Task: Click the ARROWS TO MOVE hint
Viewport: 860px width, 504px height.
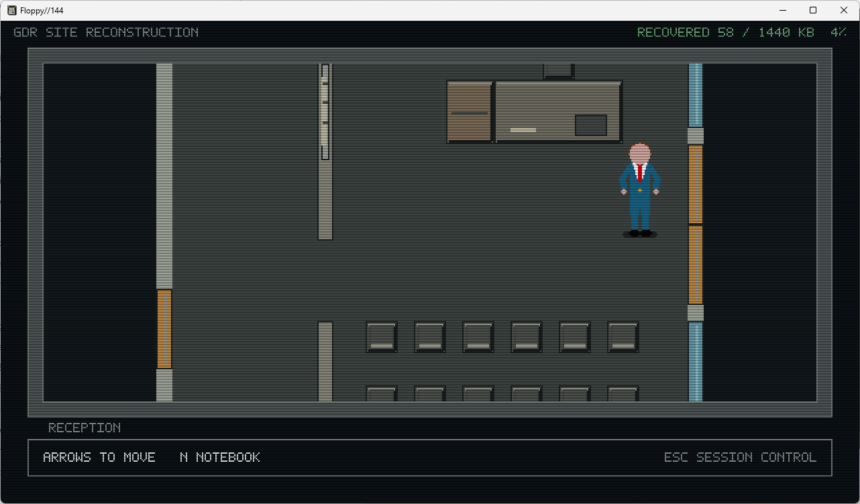Action: [x=99, y=457]
